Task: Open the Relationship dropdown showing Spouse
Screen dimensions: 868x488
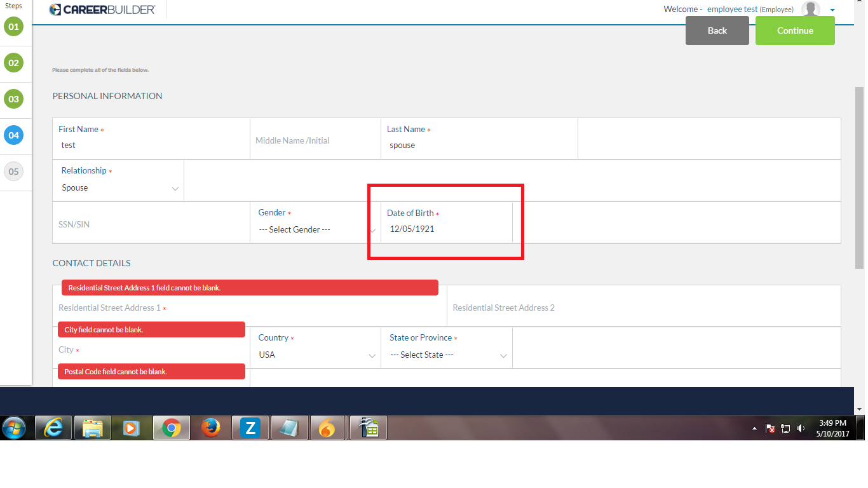Action: click(118, 187)
